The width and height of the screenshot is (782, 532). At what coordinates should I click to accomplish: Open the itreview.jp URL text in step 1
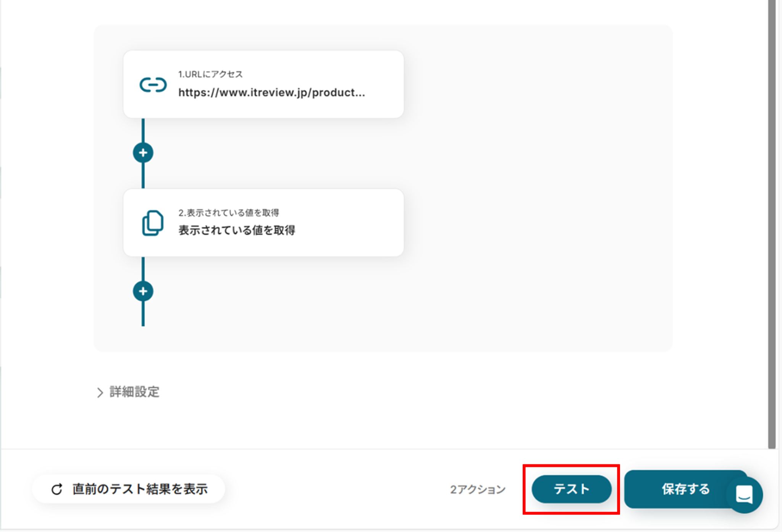click(x=271, y=93)
